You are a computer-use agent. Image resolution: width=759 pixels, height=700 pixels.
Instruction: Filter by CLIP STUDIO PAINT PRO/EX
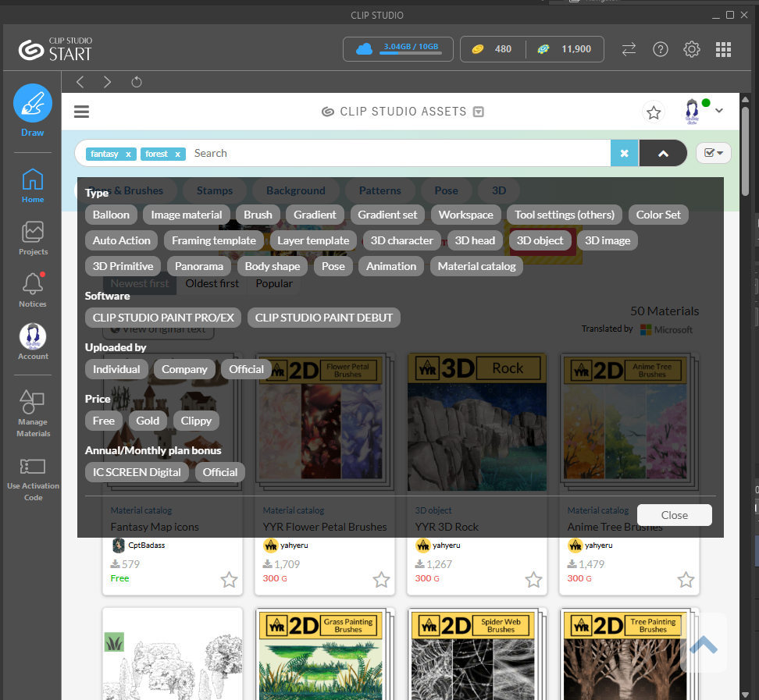(163, 318)
